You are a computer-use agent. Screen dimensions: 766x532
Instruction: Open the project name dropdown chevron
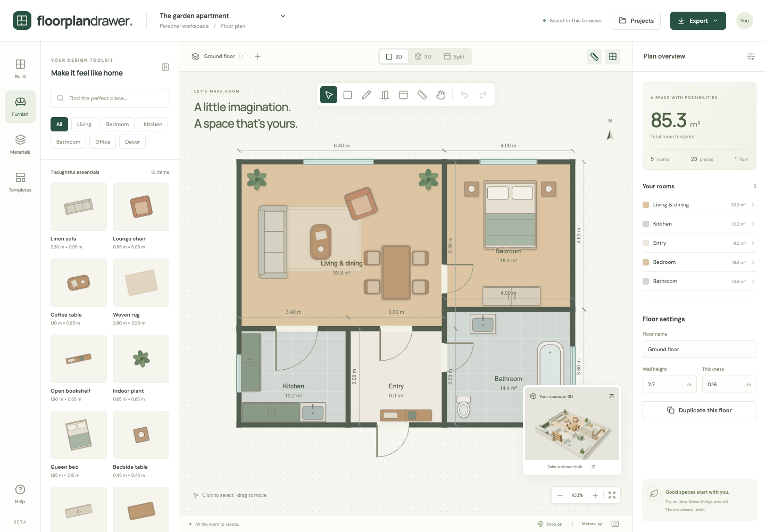(283, 16)
